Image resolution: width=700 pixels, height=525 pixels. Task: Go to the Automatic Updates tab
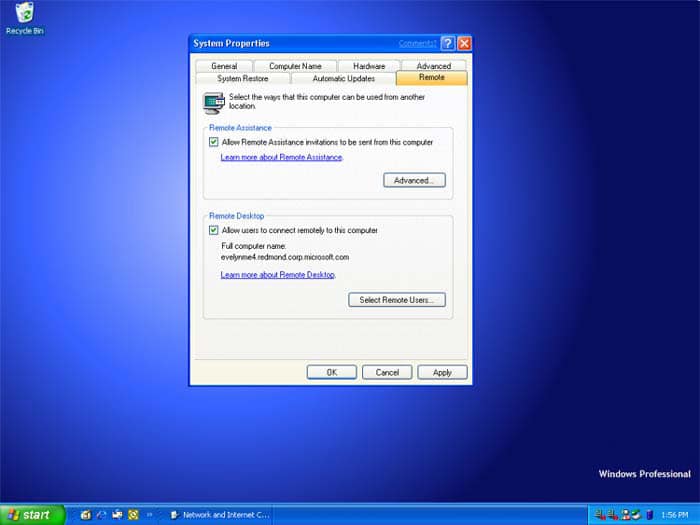[x=343, y=79]
